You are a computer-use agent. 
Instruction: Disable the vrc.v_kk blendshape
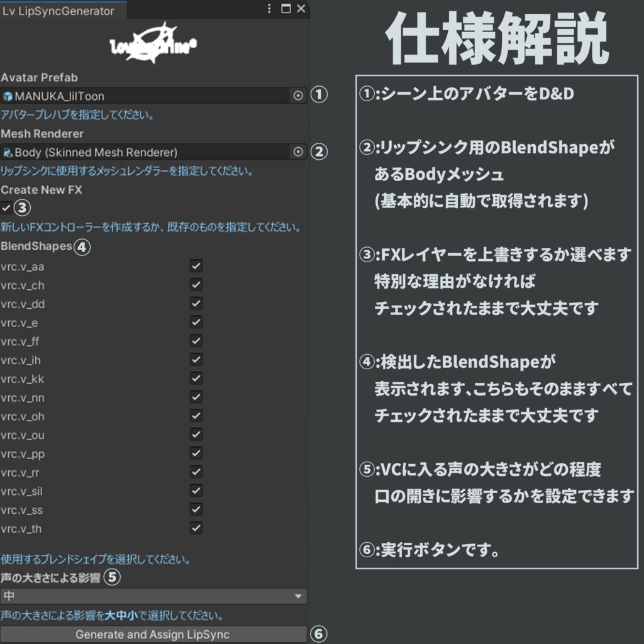(196, 379)
